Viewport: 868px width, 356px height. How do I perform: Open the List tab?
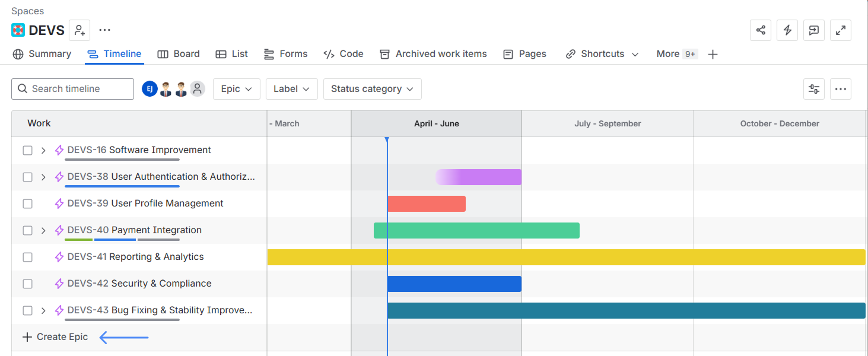[232, 54]
